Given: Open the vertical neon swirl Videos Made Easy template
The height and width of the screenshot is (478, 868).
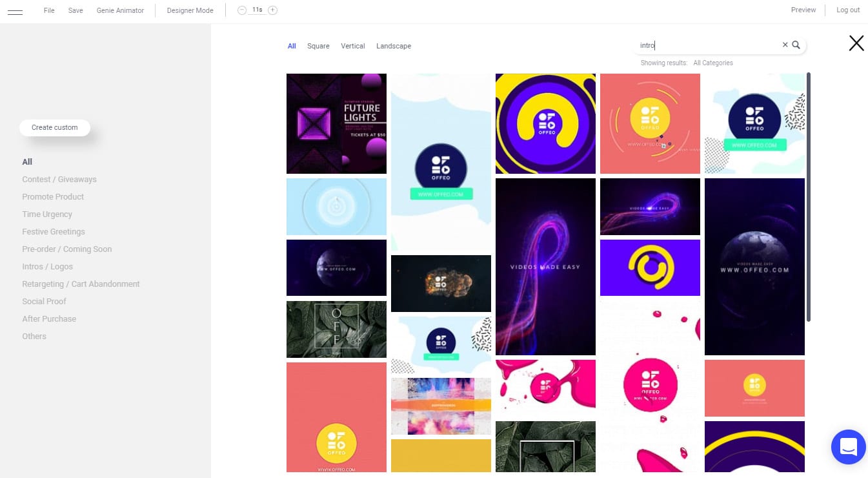Looking at the screenshot, I should coord(545,267).
